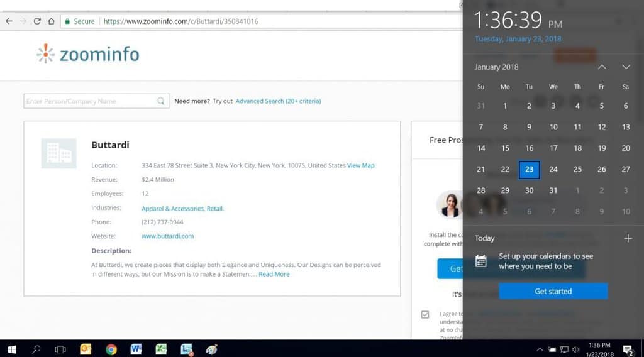The image size is (644, 357).
Task: Open the Action Center notifications
Action: 628,349
